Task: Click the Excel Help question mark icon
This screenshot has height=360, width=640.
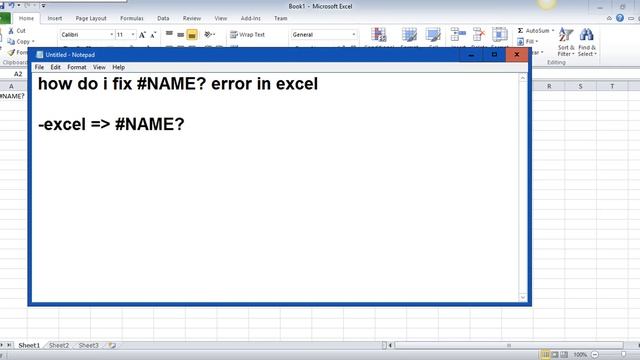Action: click(x=620, y=18)
